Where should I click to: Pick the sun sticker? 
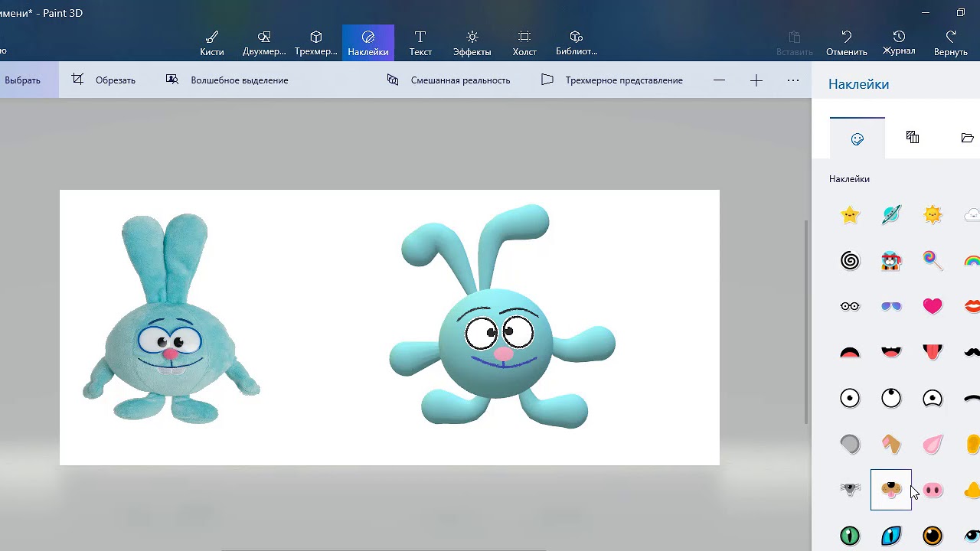[x=933, y=215]
